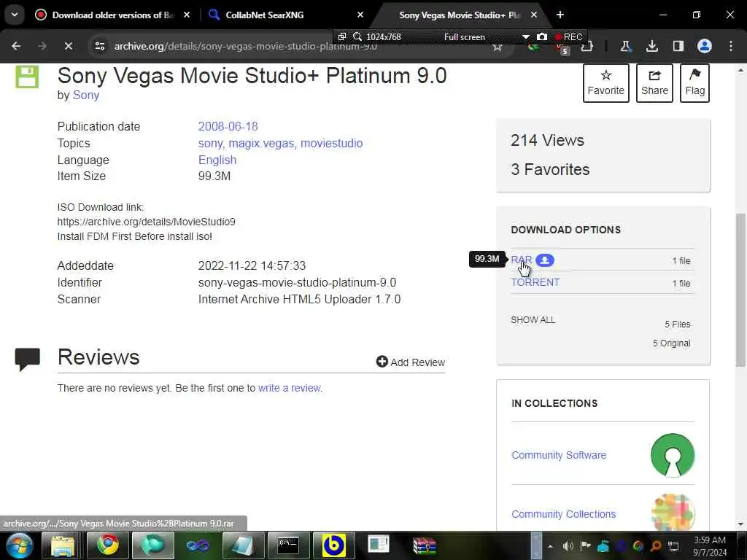Open site information icon in address bar
Image resolution: width=747 pixels, height=560 pixels.
coord(99,46)
